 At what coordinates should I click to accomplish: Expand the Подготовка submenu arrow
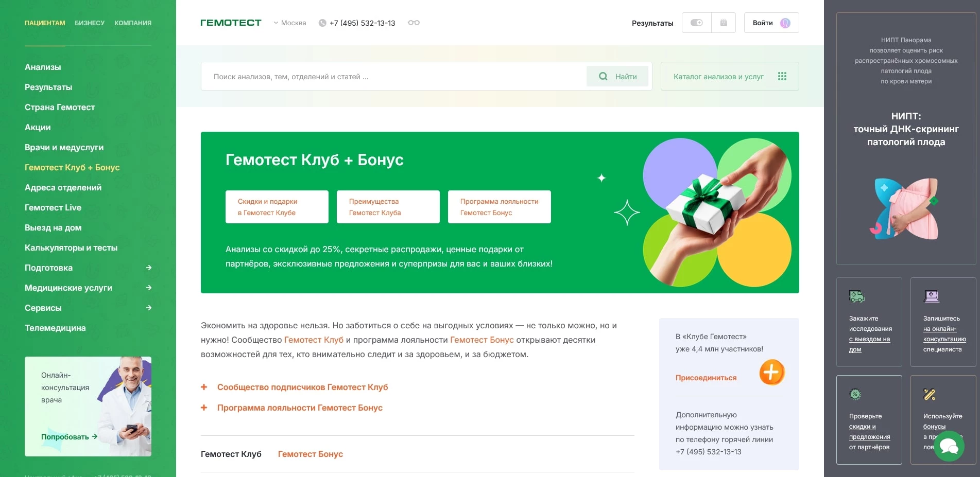coord(149,268)
